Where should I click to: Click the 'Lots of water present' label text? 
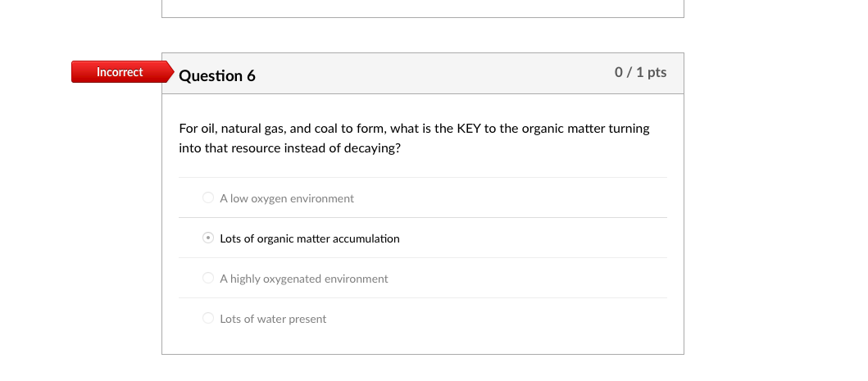tap(273, 319)
